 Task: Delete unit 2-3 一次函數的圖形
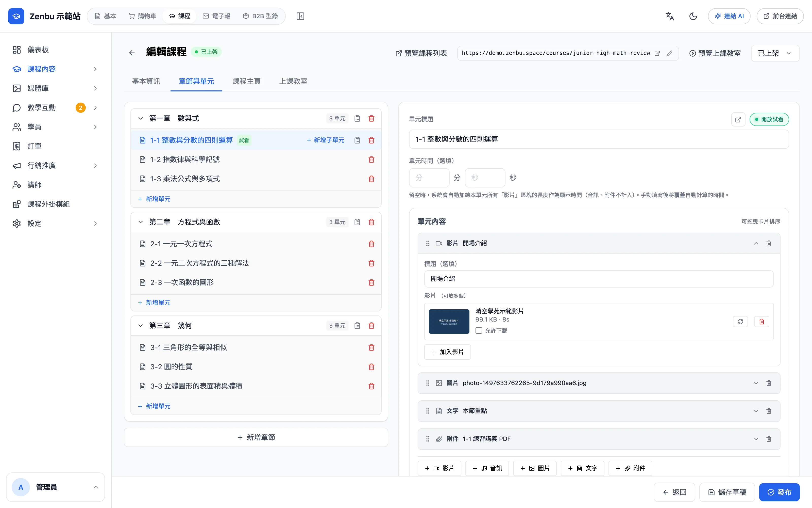(371, 282)
